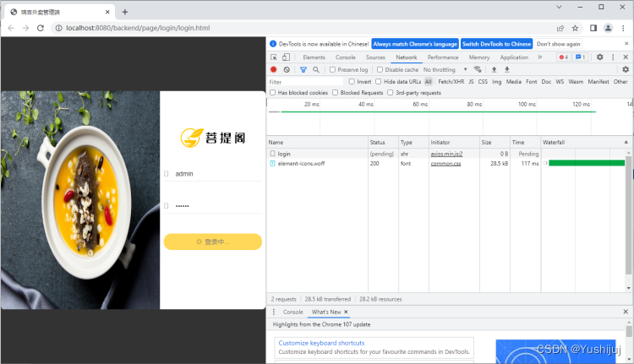Open Chrome three-dot menu
The width and height of the screenshot is (634, 364).
[623, 28]
